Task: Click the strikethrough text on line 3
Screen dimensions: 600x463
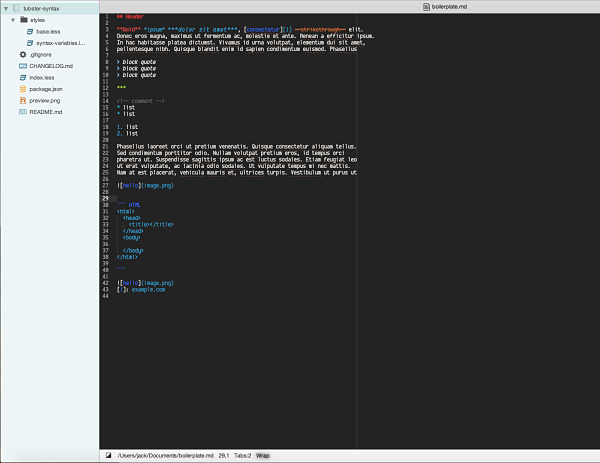Action: point(320,29)
